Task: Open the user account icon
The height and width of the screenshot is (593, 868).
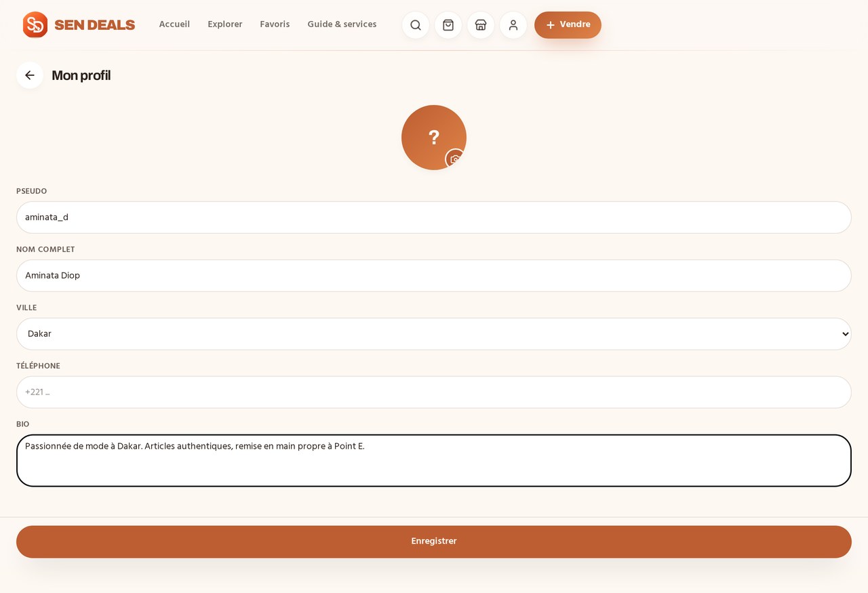Action: [513, 25]
